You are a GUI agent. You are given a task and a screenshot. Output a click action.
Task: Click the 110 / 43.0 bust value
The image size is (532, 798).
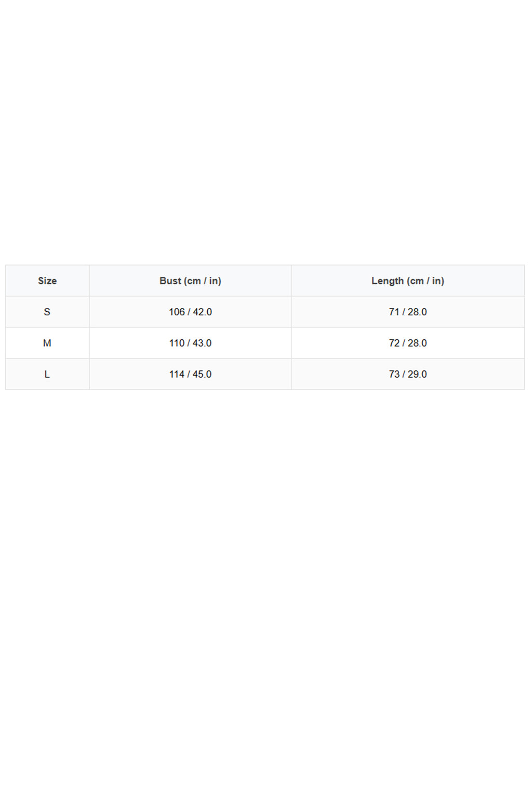[x=190, y=343]
